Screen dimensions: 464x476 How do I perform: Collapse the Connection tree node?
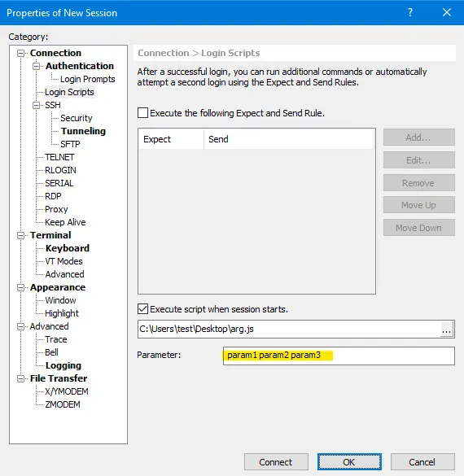click(x=20, y=54)
